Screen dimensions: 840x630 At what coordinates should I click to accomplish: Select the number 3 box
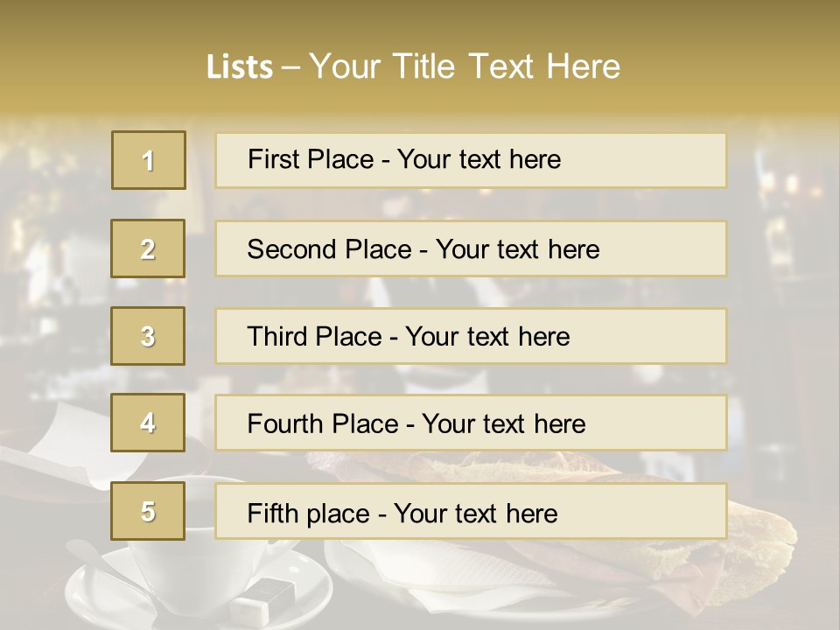tap(148, 336)
